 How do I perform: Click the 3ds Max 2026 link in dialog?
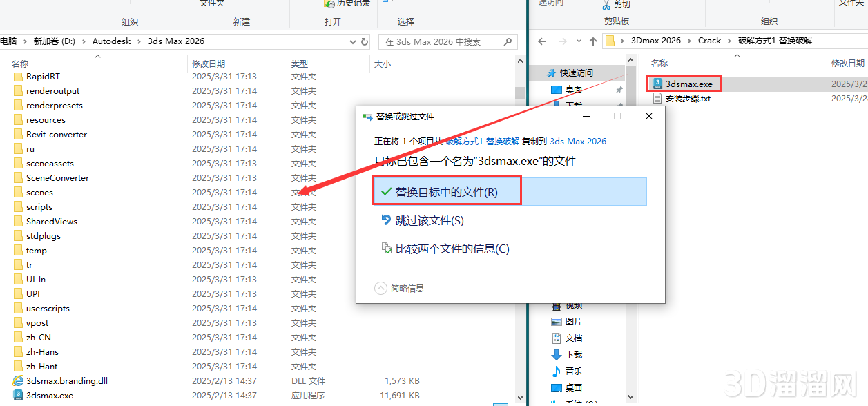[x=578, y=141]
